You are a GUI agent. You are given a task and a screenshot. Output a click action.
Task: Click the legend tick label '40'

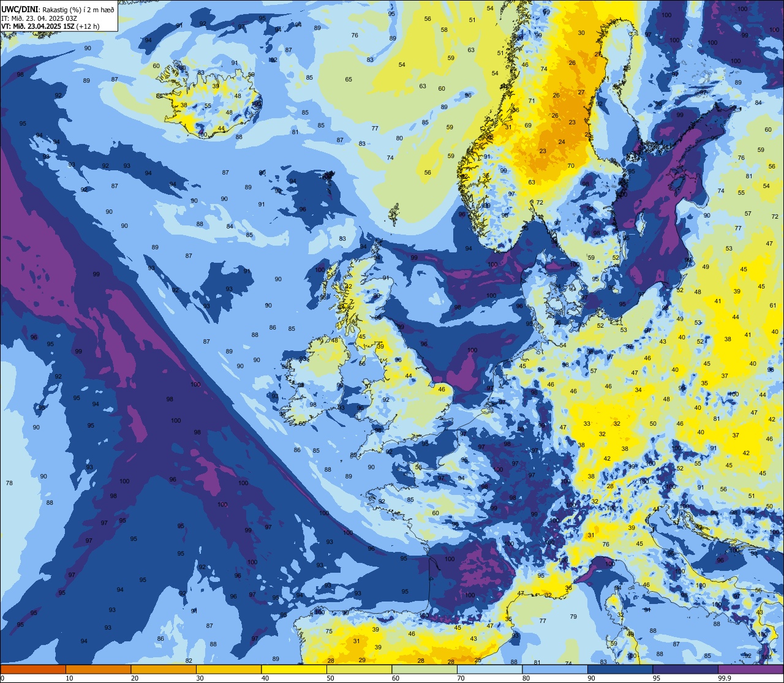(x=265, y=678)
